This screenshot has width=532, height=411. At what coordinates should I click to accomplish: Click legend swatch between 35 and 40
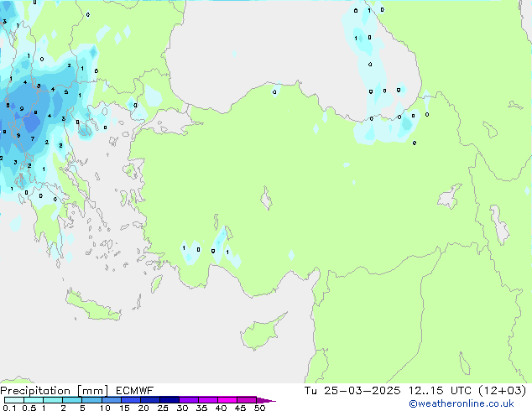(x=208, y=400)
